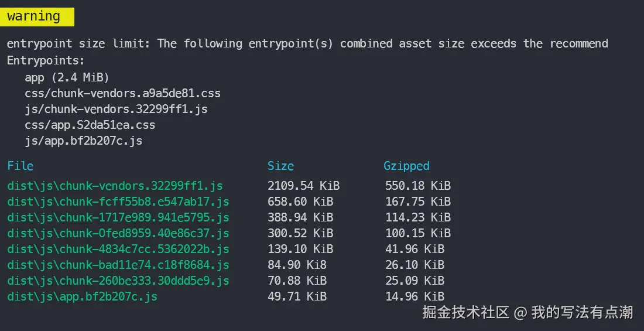This screenshot has height=331, width=644.
Task: Click the Size column header
Action: tap(280, 166)
